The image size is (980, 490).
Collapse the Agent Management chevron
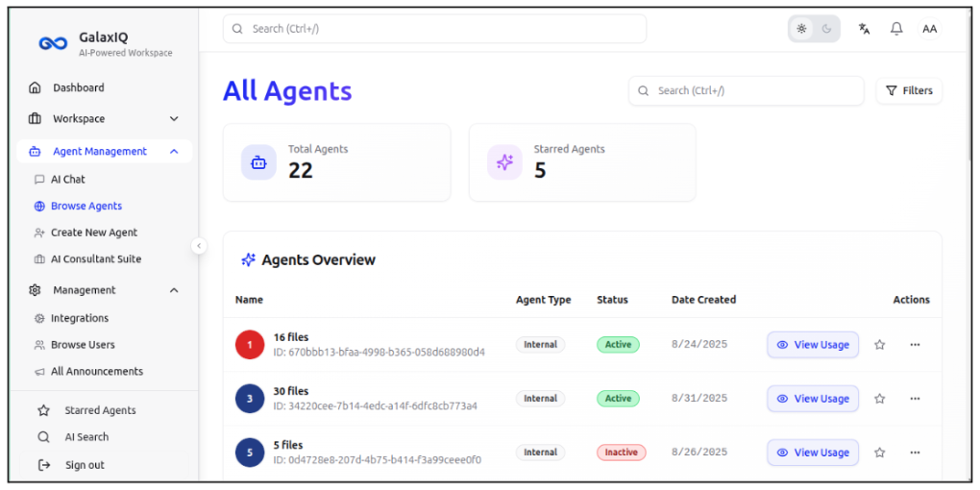point(174,151)
